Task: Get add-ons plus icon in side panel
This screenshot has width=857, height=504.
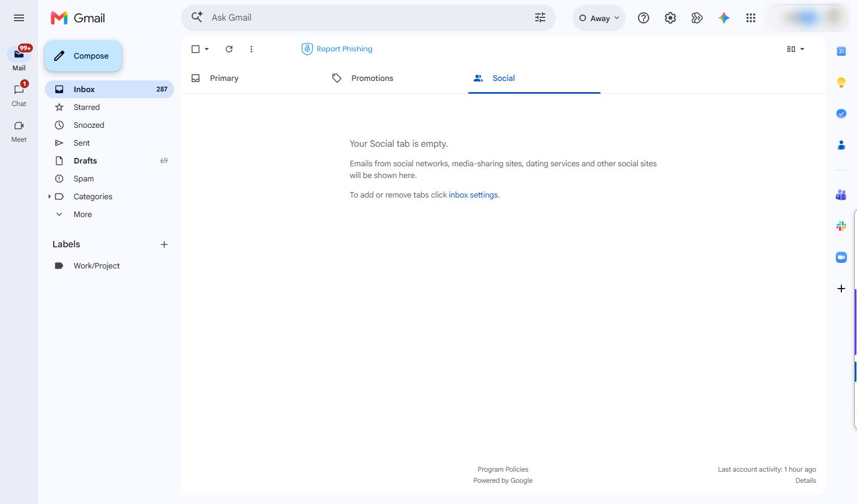Action: click(x=841, y=289)
